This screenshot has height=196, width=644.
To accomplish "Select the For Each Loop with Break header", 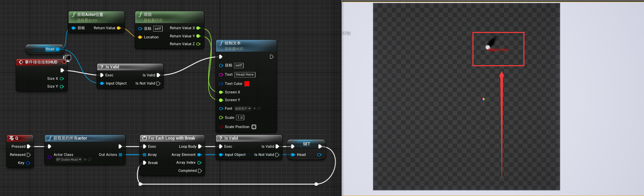I will tap(172, 138).
